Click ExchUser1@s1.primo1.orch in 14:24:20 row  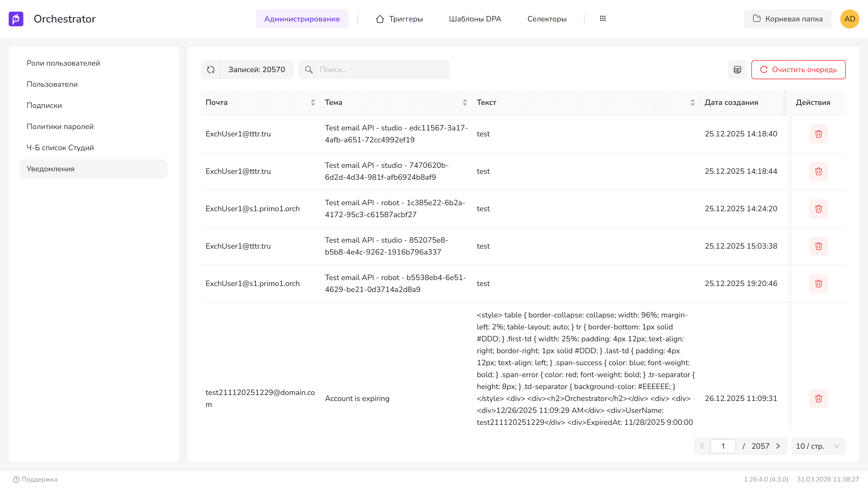point(253,209)
